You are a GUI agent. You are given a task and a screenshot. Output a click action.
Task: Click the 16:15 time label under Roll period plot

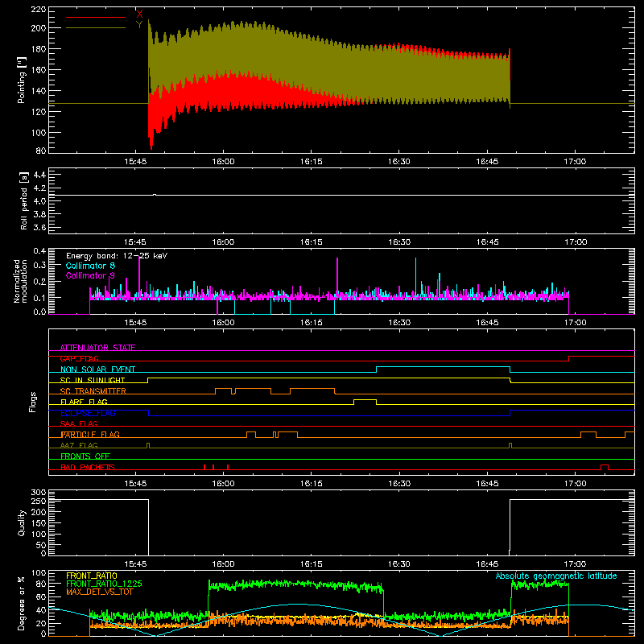coord(311,242)
